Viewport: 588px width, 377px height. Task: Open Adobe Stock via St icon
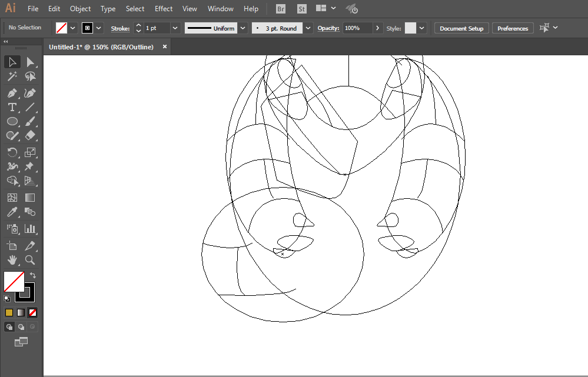pyautogui.click(x=301, y=9)
